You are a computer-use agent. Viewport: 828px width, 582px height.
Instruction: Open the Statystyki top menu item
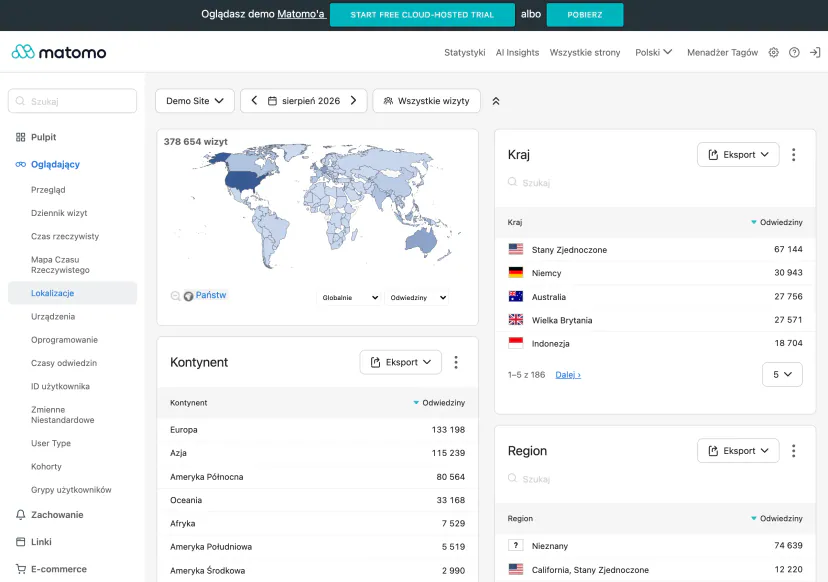click(x=465, y=52)
